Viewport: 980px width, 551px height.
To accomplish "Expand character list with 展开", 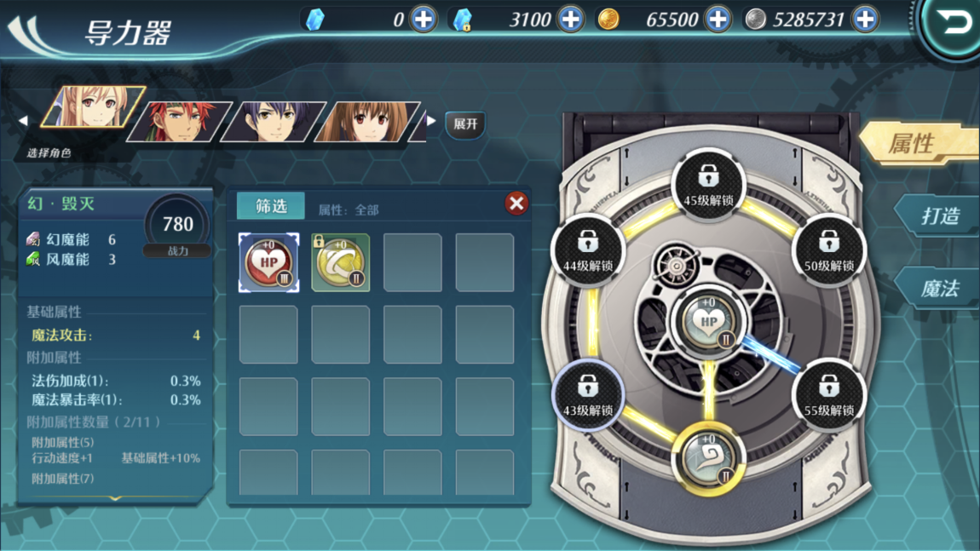I will 465,123.
